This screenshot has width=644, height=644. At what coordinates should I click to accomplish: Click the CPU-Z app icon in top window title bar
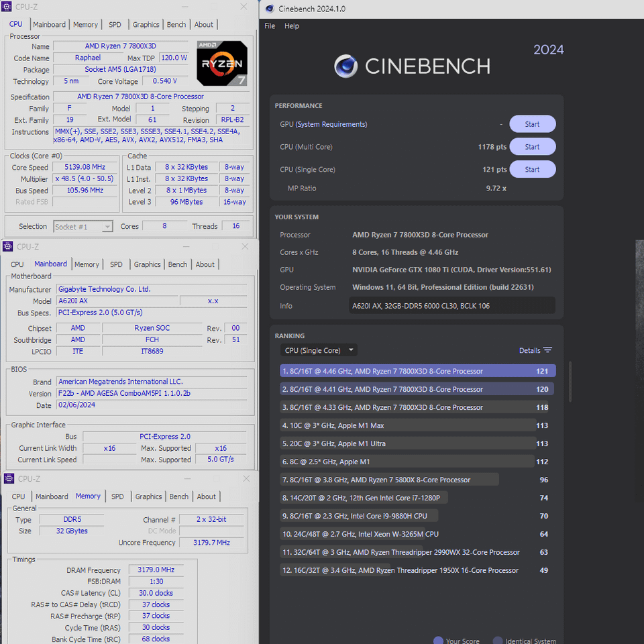tap(7, 7)
